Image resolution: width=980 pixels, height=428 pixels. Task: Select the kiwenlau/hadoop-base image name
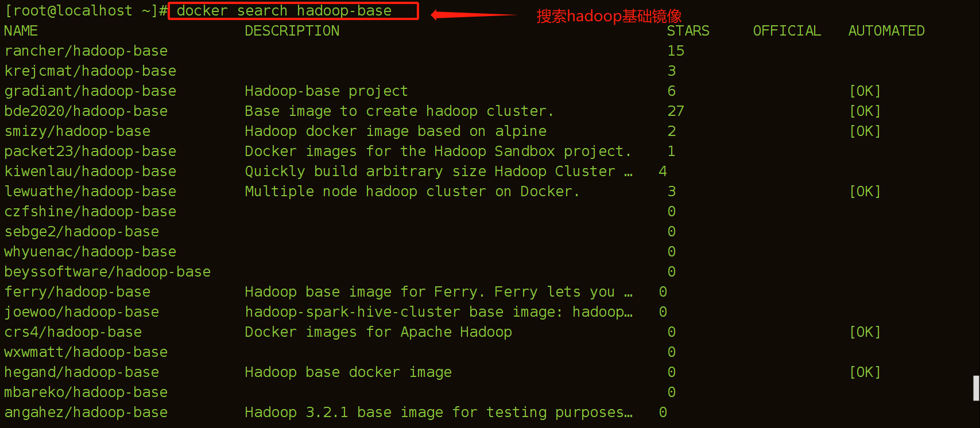tap(90, 172)
